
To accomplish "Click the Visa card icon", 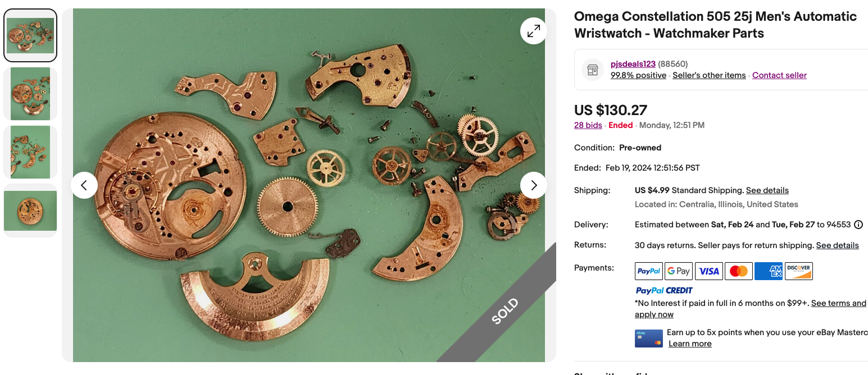I will pos(708,271).
